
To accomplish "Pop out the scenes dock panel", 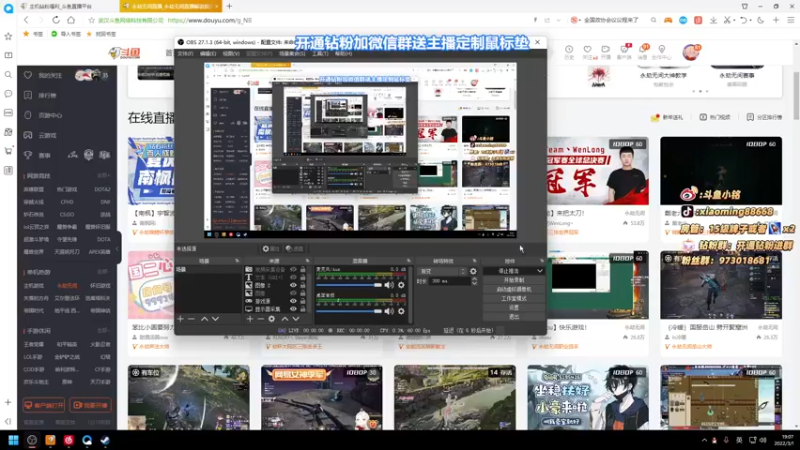I will pyautogui.click(x=237, y=261).
